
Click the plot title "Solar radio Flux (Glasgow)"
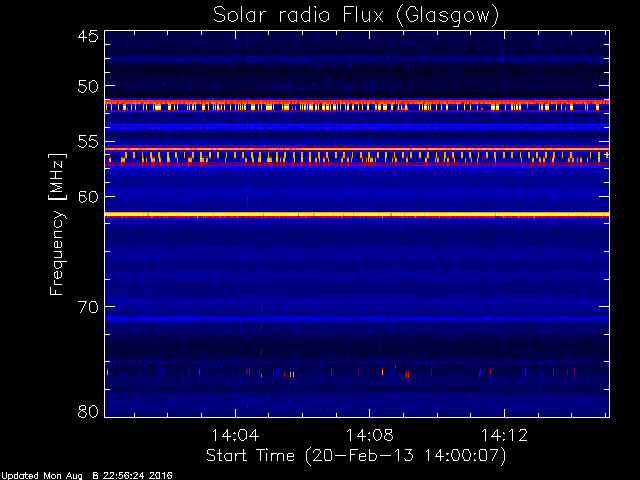click(356, 16)
